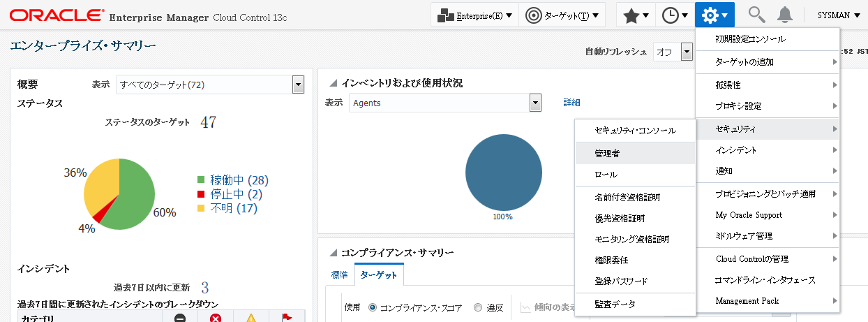
Task: Open the SYSMAN user dropdown
Action: coord(839,15)
